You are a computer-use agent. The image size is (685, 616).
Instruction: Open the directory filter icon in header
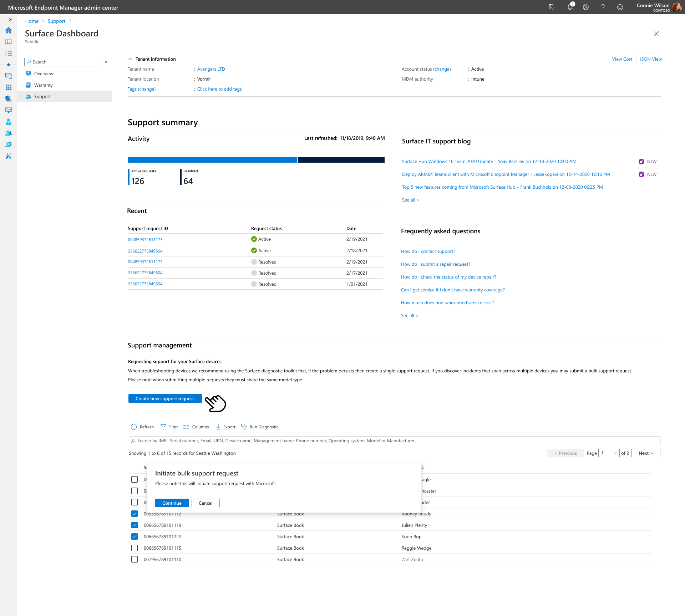click(552, 7)
